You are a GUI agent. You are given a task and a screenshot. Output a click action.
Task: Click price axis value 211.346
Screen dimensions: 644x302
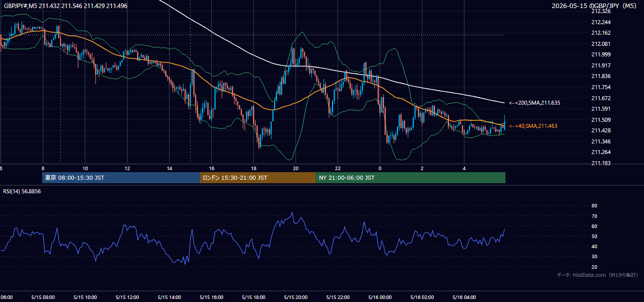click(600, 141)
